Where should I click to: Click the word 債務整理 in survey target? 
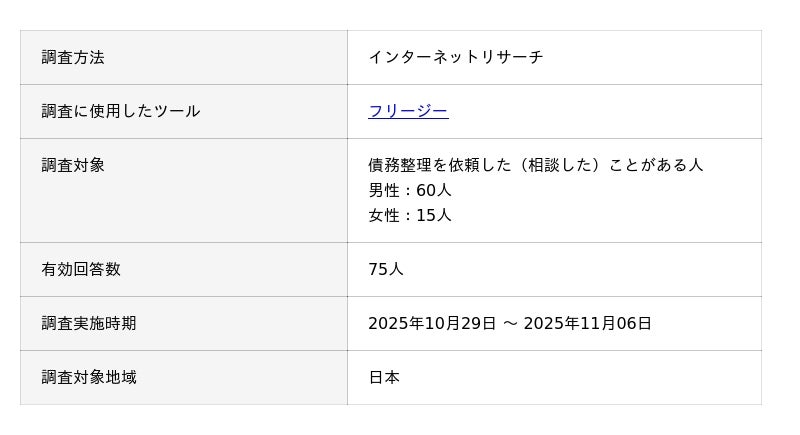click(x=399, y=165)
